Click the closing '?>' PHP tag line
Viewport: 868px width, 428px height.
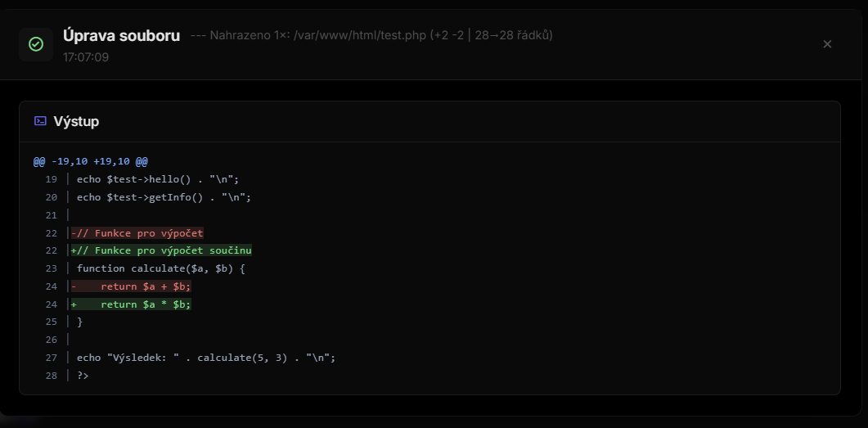pos(83,376)
